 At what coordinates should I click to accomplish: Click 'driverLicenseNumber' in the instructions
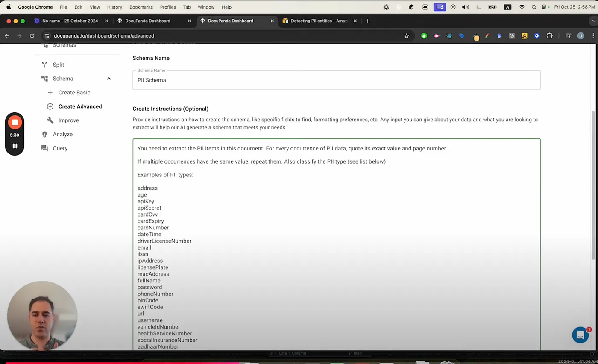[164, 241]
